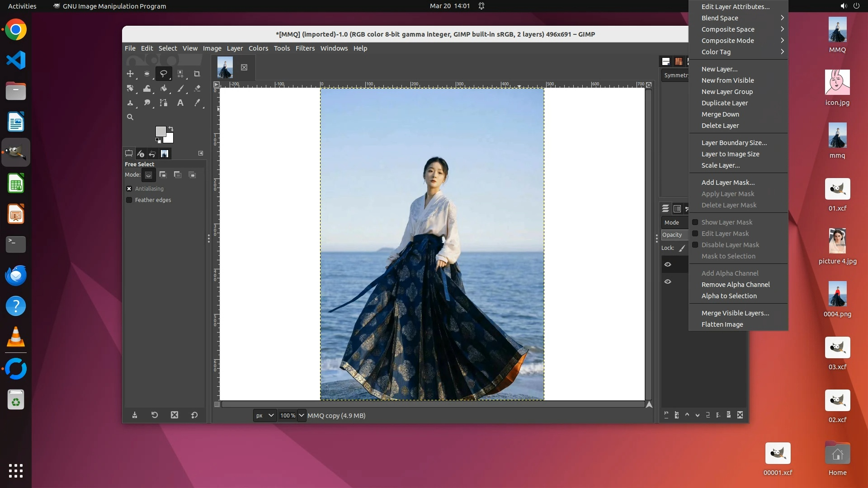This screenshot has width=868, height=488.
Task: Hide the top layer via eye icon
Action: 668,264
